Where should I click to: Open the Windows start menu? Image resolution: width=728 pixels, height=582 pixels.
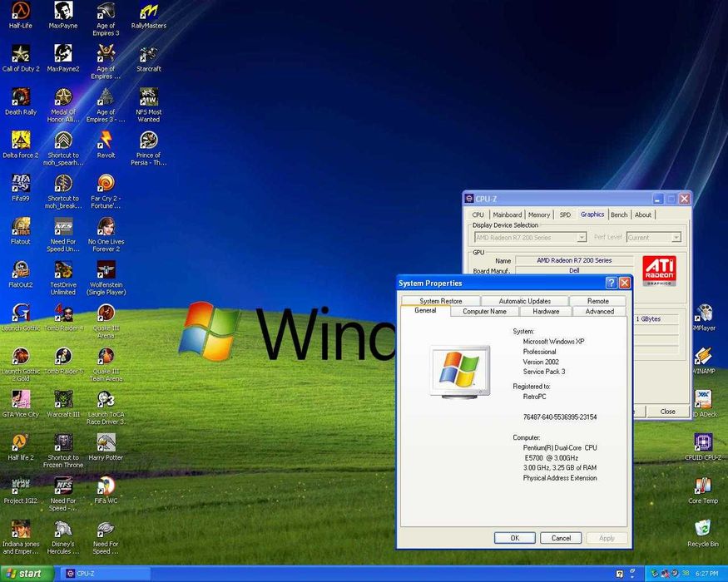click(27, 574)
